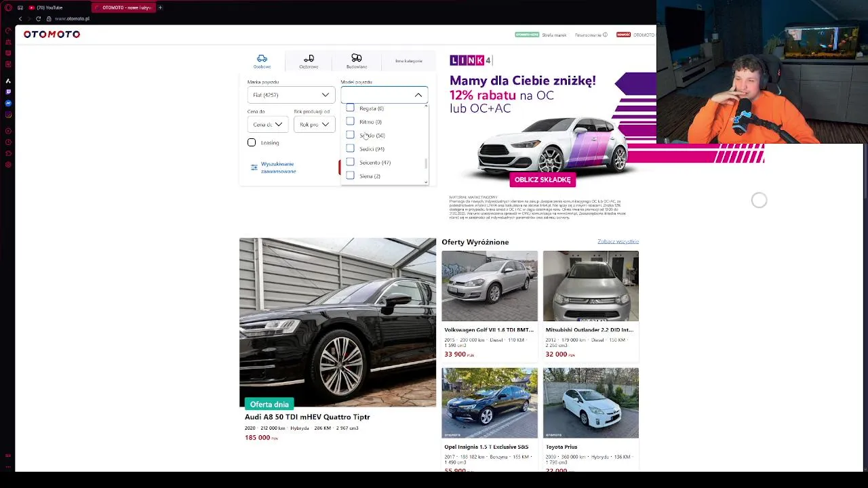Tick the Siena (2) checkbox
Viewport: 868px width, 488px height.
350,176
